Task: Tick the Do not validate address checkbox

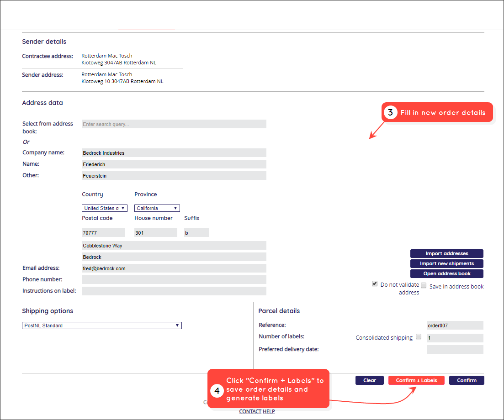Action: pos(375,283)
